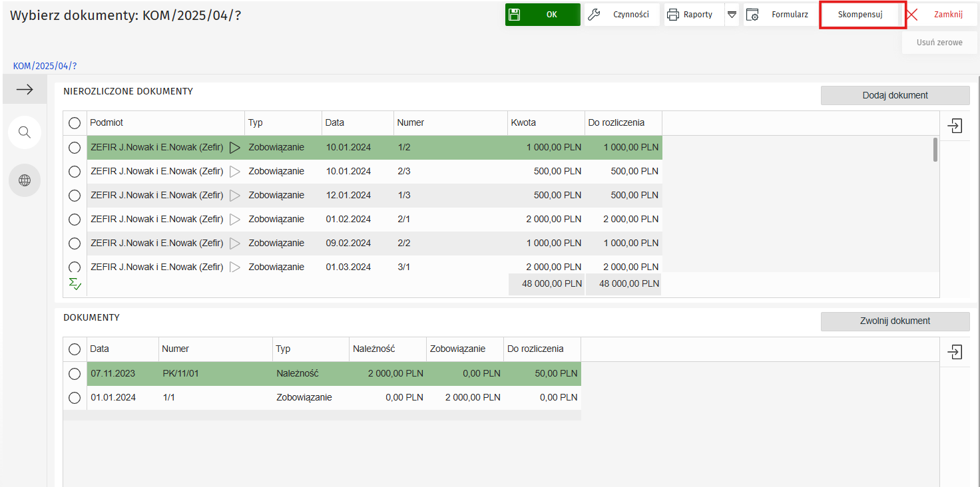Click the play arrow in row 1/2
The width and height of the screenshot is (980, 487).
coord(234,148)
